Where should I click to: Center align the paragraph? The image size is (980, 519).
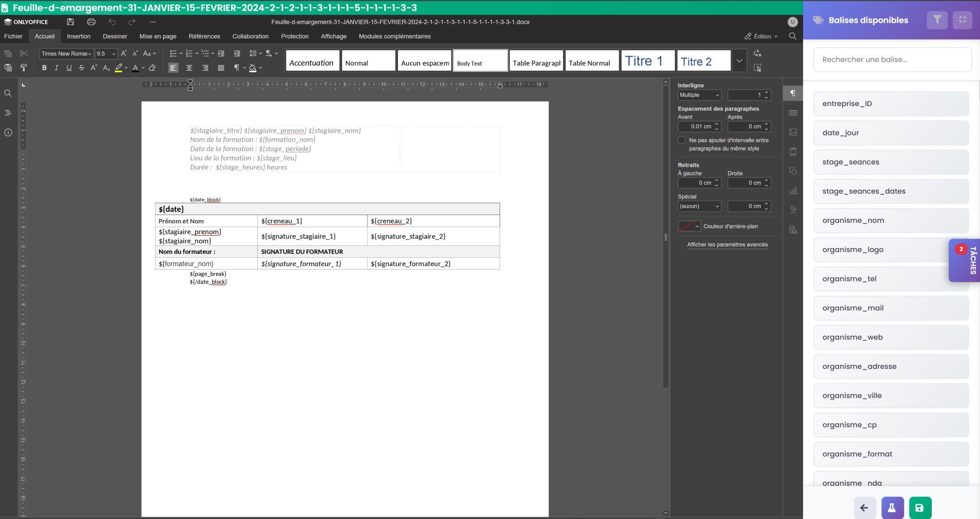tap(189, 68)
